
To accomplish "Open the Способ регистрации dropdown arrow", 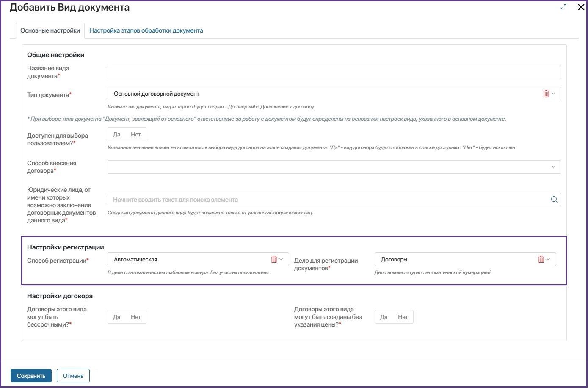I will point(281,259).
